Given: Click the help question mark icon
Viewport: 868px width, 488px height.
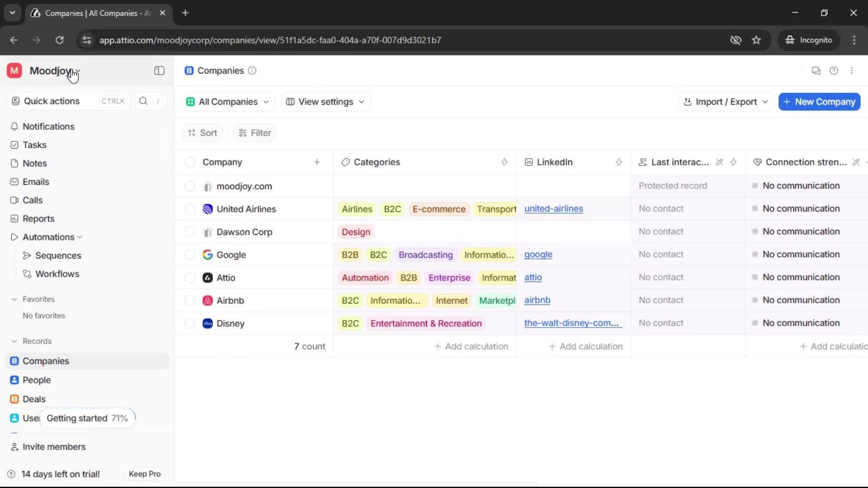Looking at the screenshot, I should [834, 70].
